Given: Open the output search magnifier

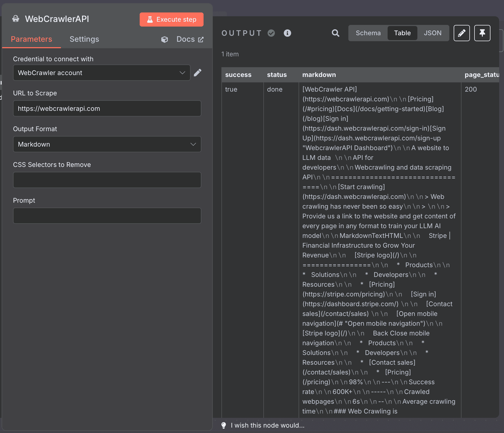Looking at the screenshot, I should [x=335, y=33].
